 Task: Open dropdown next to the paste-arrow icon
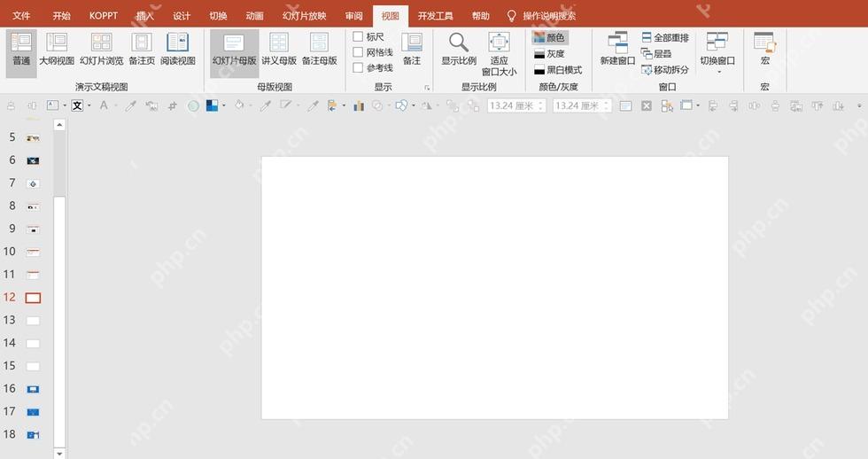click(x=344, y=105)
